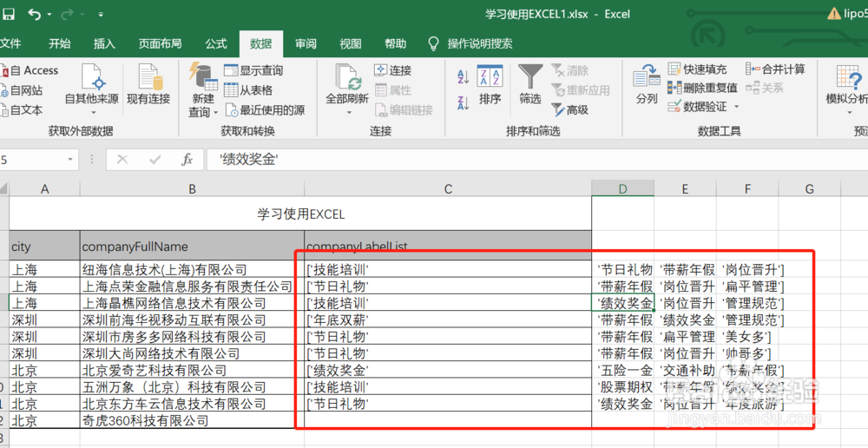
Task: Click 高级 advanced filter
Action: 570,109
